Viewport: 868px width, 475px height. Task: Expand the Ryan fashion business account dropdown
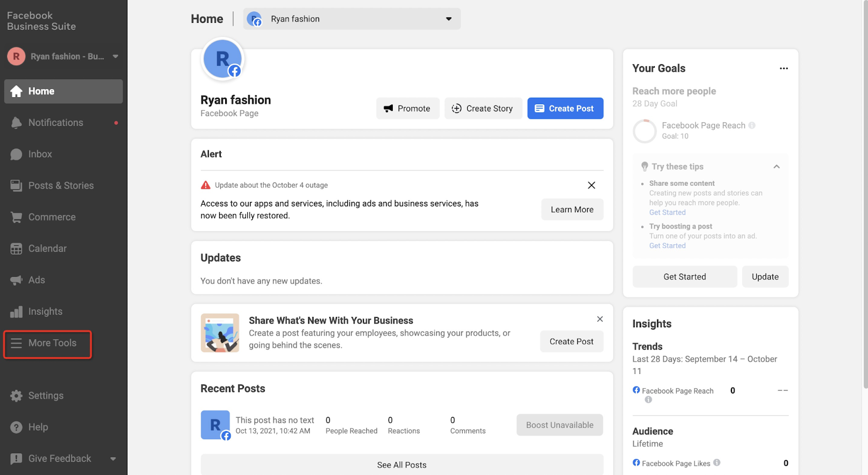(x=116, y=56)
